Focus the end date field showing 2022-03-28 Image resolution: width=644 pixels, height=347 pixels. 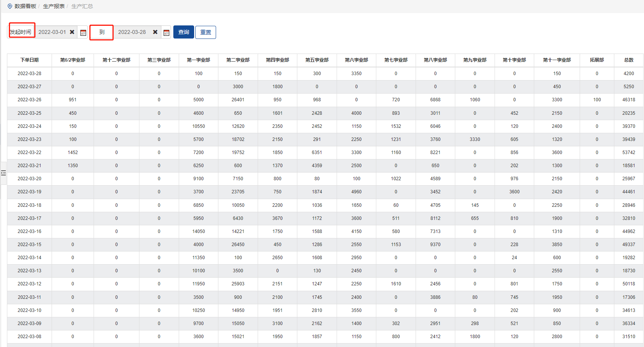pos(132,32)
